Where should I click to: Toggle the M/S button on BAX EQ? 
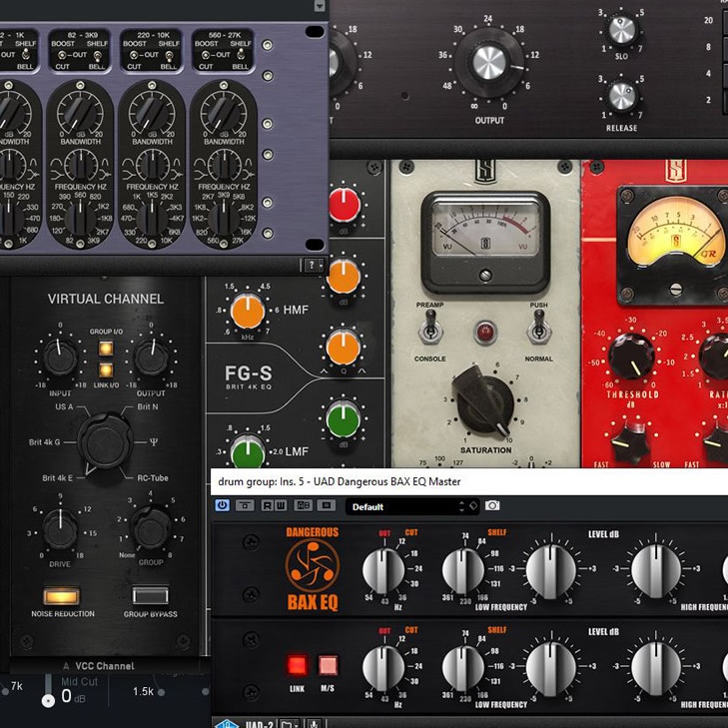[328, 665]
